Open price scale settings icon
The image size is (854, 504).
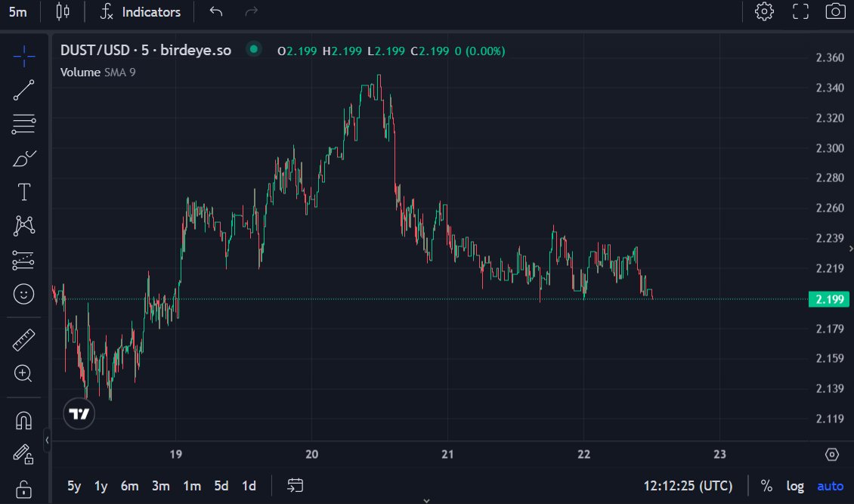pyautogui.click(x=831, y=454)
